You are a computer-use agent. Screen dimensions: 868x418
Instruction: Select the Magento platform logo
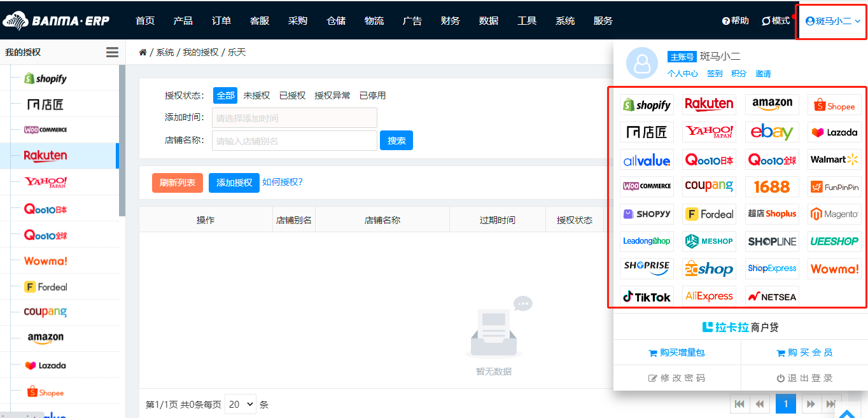pos(835,214)
